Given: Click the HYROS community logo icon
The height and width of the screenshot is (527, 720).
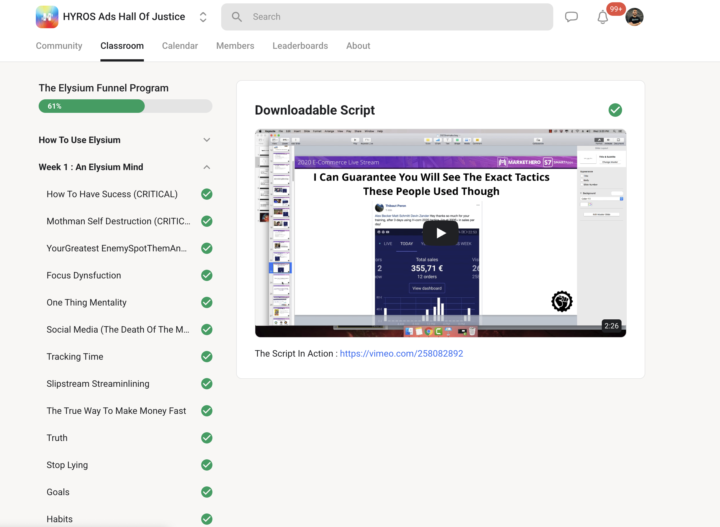Looking at the screenshot, I should [x=47, y=17].
